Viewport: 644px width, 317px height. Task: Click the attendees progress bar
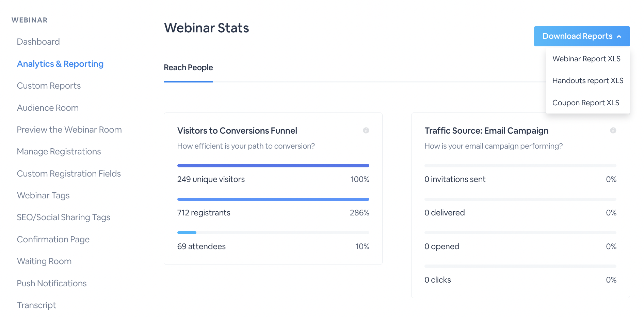coord(273,232)
